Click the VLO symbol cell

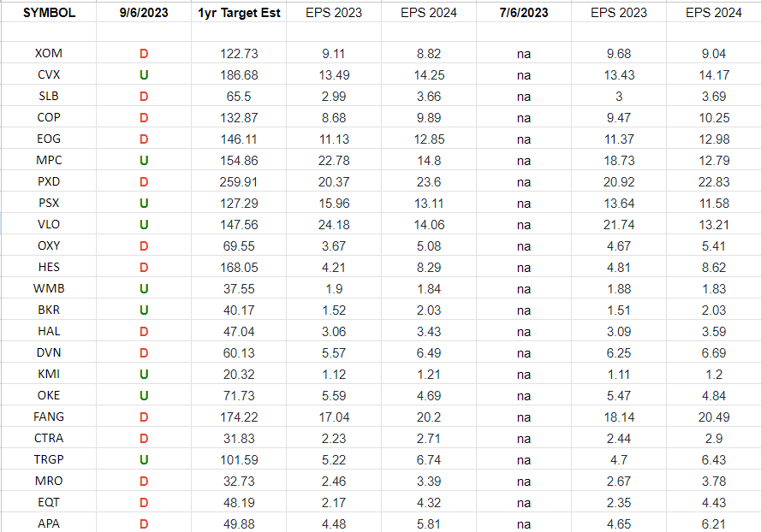(x=49, y=224)
